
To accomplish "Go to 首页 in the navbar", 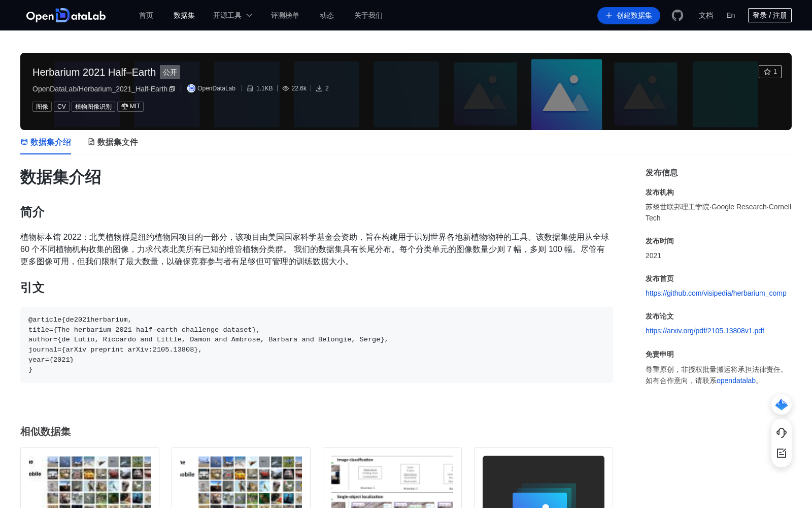I will (x=146, y=15).
